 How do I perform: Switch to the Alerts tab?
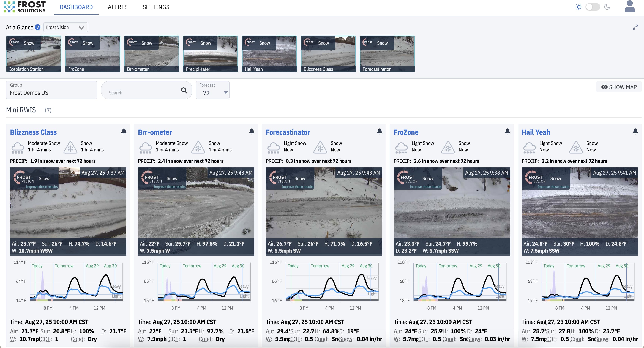coord(118,7)
